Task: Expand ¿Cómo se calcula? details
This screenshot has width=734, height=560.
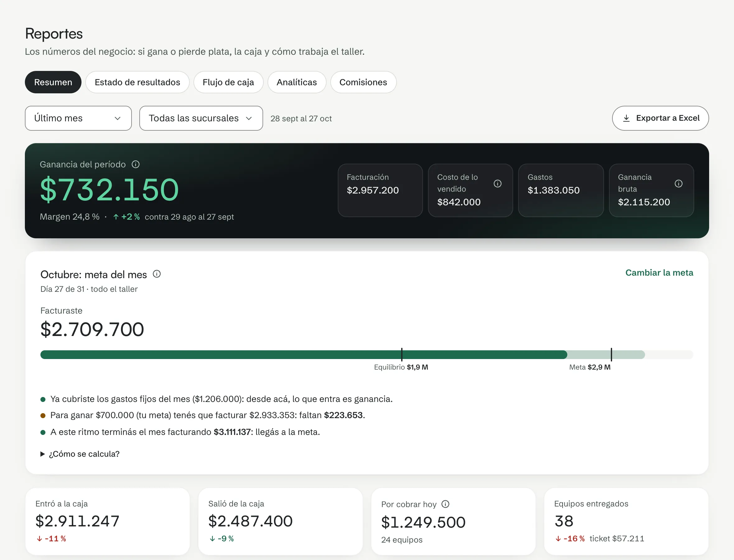Action: [x=80, y=454]
